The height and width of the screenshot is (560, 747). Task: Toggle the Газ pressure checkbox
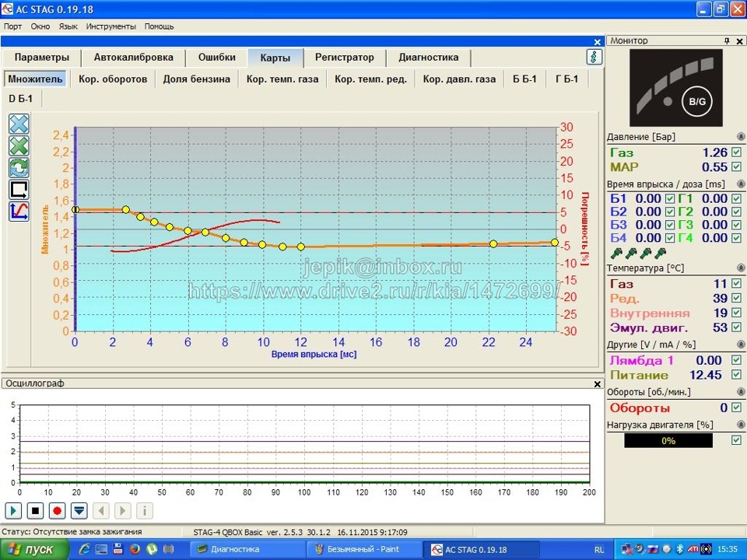click(736, 152)
